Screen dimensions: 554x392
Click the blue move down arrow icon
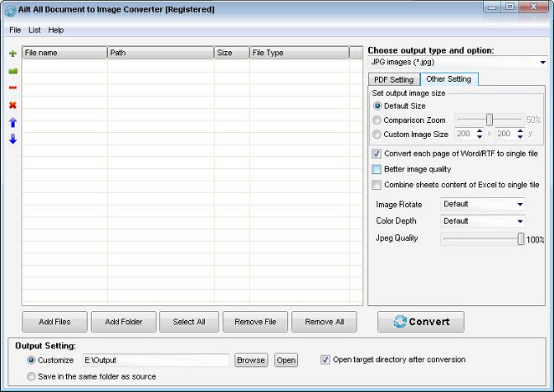[13, 140]
